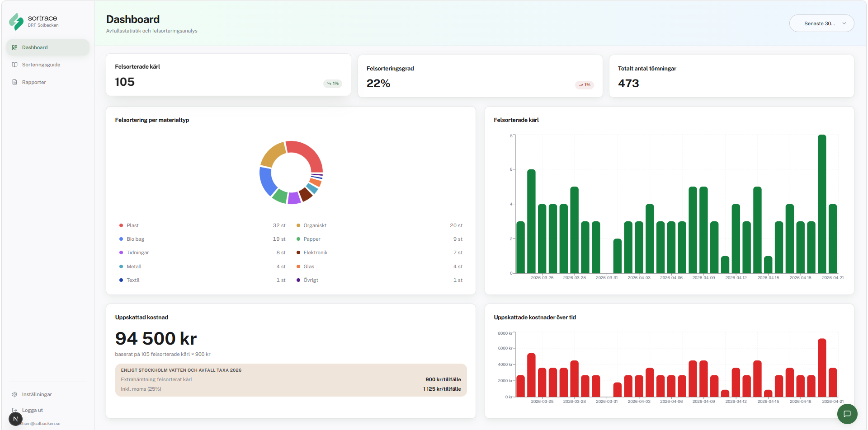Click 'Logga ut' to sign out

click(x=32, y=410)
